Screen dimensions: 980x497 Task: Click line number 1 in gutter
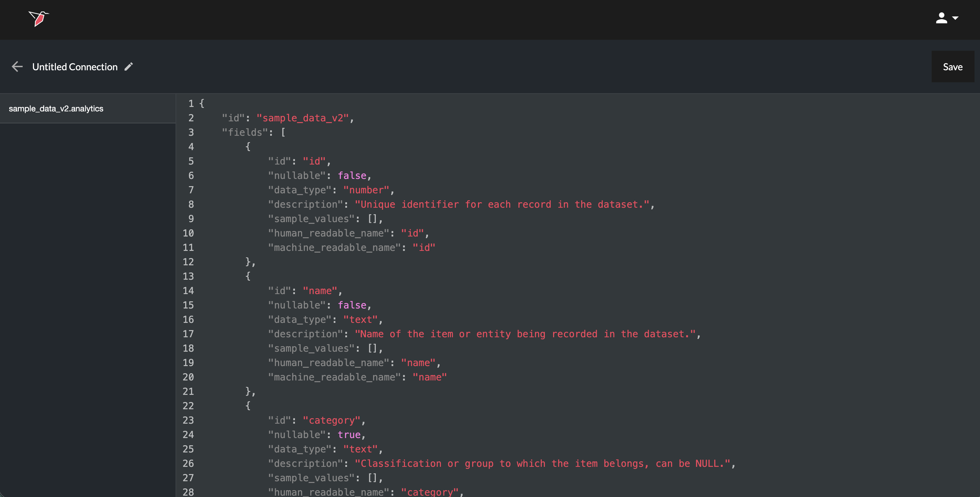tap(191, 104)
